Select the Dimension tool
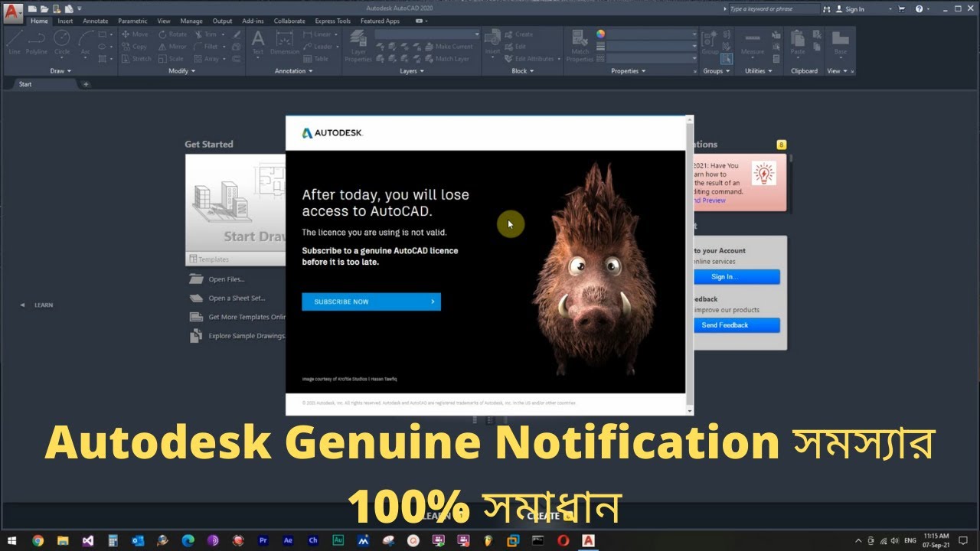Viewport: 980px width, 551px height. (x=285, y=43)
